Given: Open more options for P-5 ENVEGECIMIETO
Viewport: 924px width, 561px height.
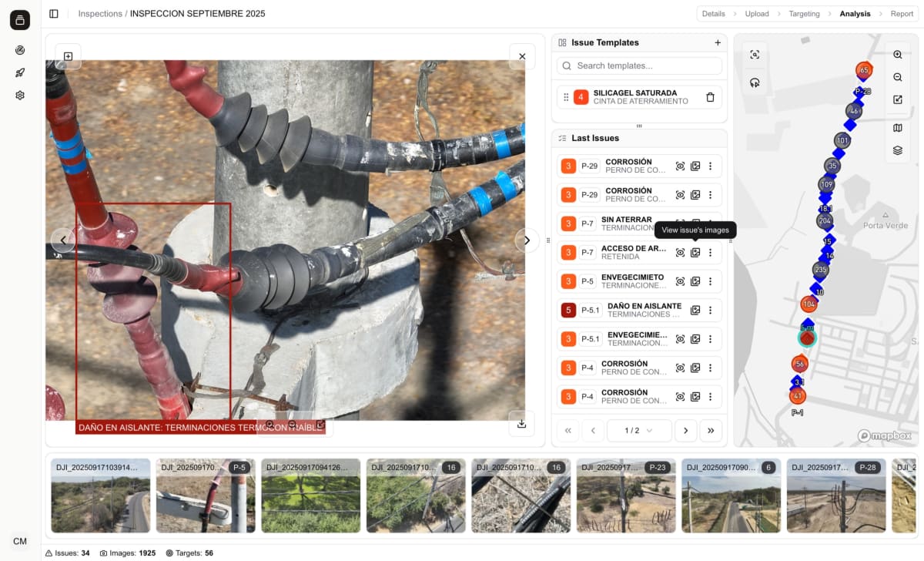Looking at the screenshot, I should (710, 281).
